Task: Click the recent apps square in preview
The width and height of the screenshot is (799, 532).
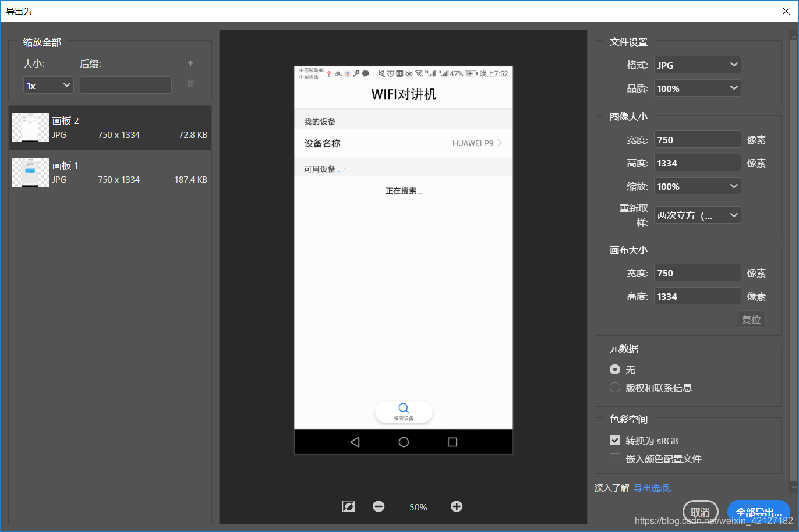Action: point(452,442)
